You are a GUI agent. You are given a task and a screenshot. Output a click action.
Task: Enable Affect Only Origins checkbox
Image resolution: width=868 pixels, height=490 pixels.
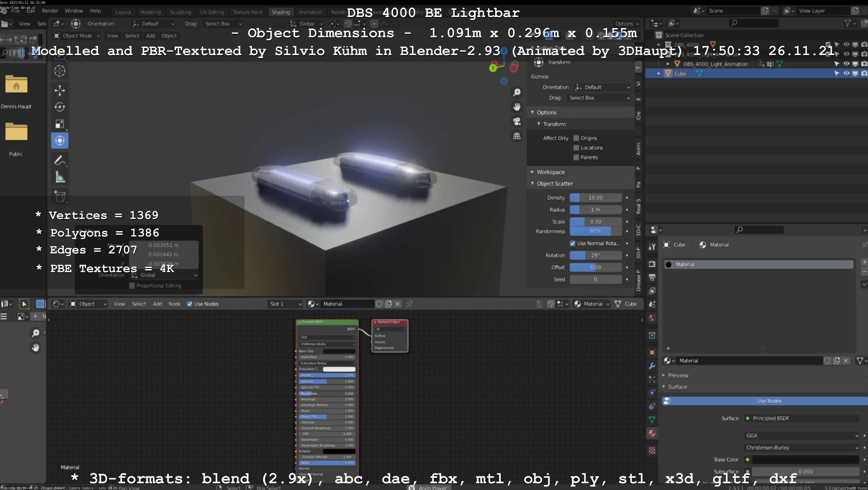pos(576,138)
